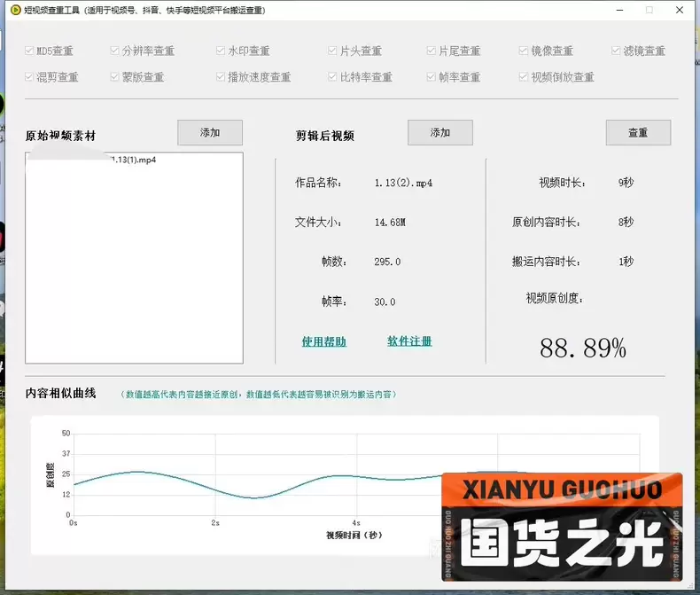Screen dimensions: 700x595
Task: Close the 短视频查重工具 window
Action: pos(680,10)
